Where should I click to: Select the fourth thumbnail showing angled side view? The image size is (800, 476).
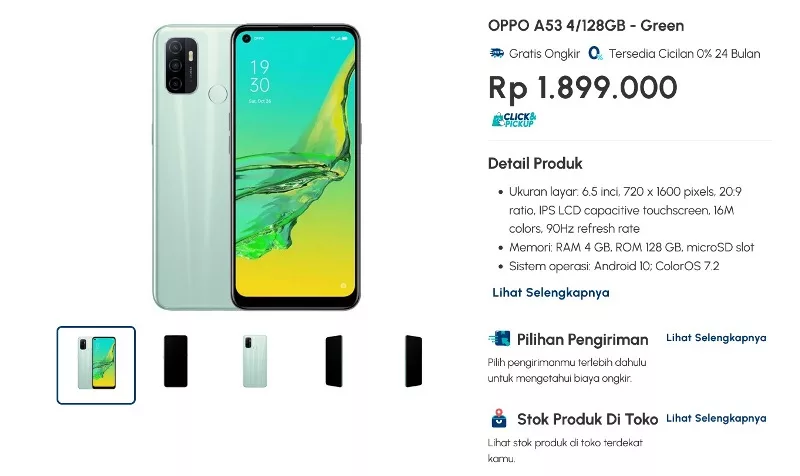(x=334, y=361)
